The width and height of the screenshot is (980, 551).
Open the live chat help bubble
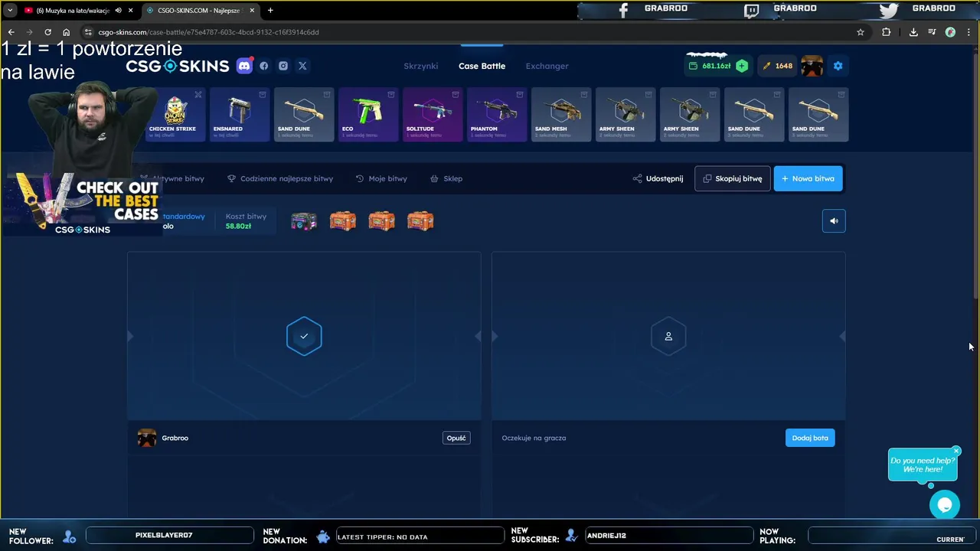(x=945, y=505)
